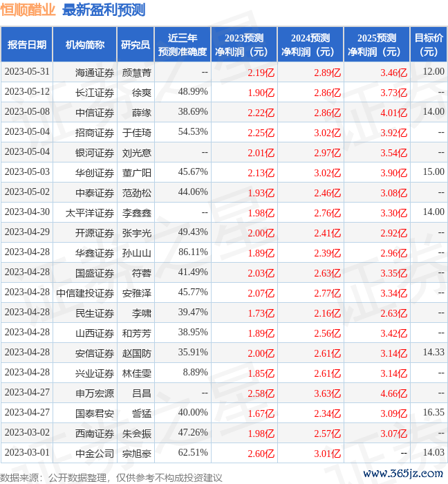Click the date 2023-03-02
448x484 pixels.
(x=27, y=433)
